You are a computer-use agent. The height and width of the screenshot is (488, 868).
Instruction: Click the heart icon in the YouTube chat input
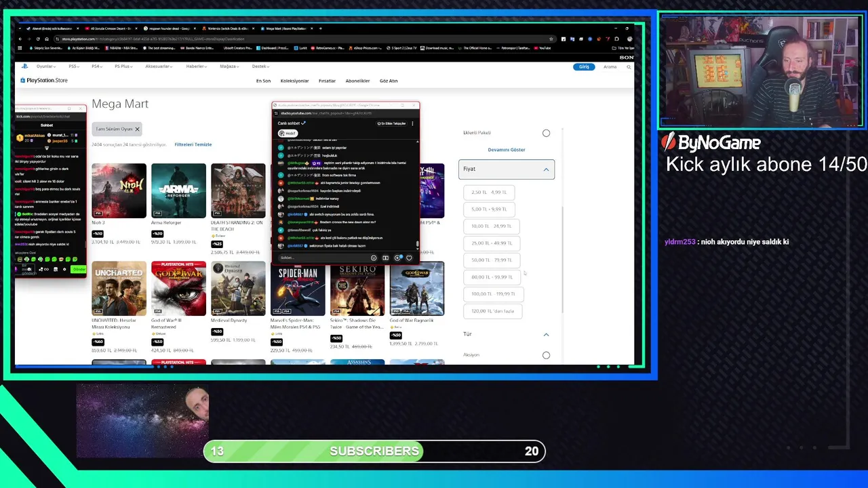pos(409,258)
